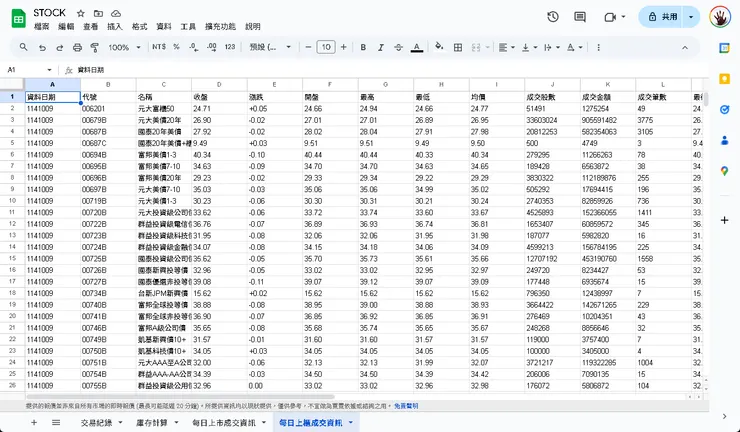Open the Contacts side panel icon

(724, 140)
